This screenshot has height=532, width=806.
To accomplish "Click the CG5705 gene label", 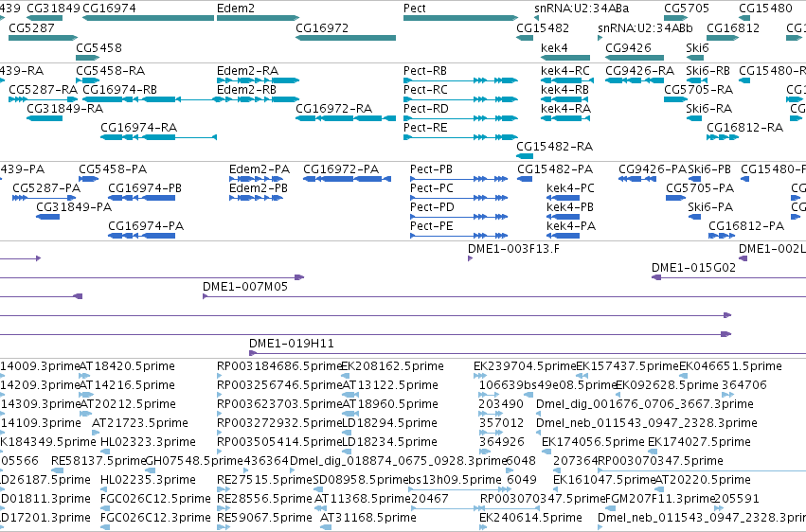I will point(687,9).
